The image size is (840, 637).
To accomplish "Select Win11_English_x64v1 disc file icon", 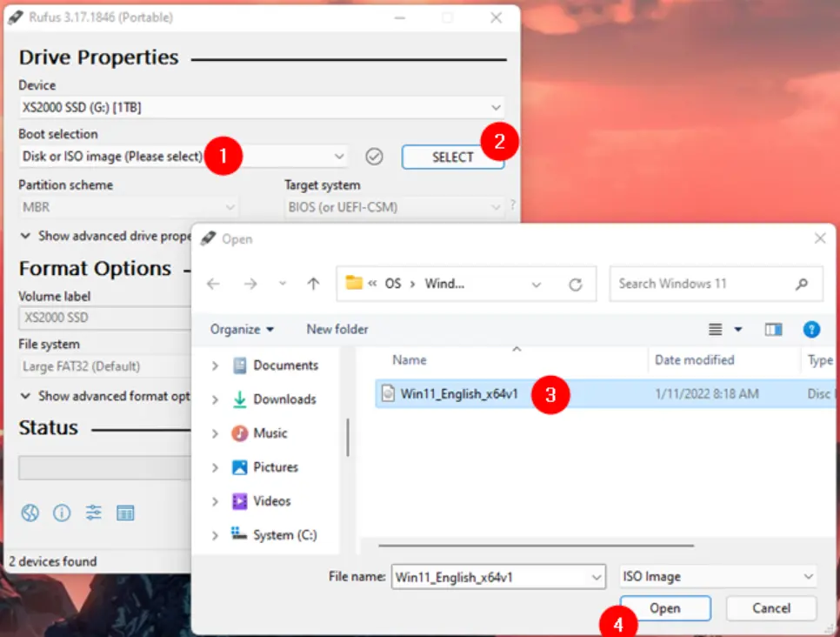I will point(388,393).
